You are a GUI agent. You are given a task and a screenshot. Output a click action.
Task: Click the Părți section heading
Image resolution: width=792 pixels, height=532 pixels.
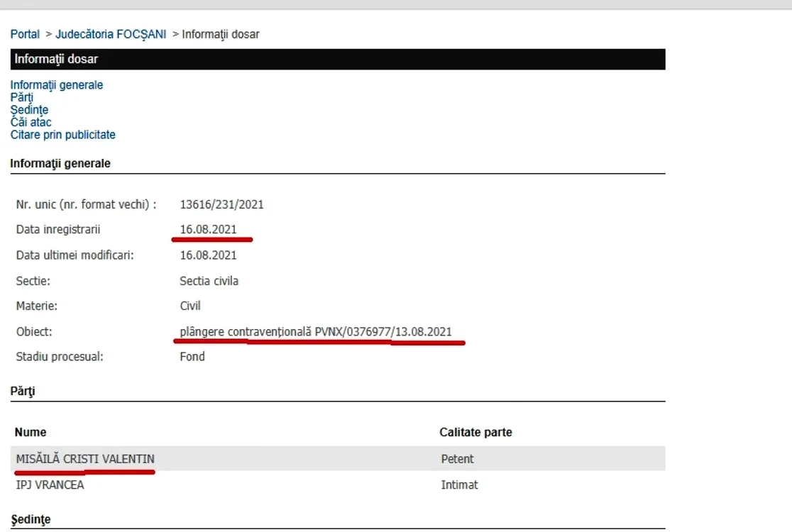tap(23, 391)
